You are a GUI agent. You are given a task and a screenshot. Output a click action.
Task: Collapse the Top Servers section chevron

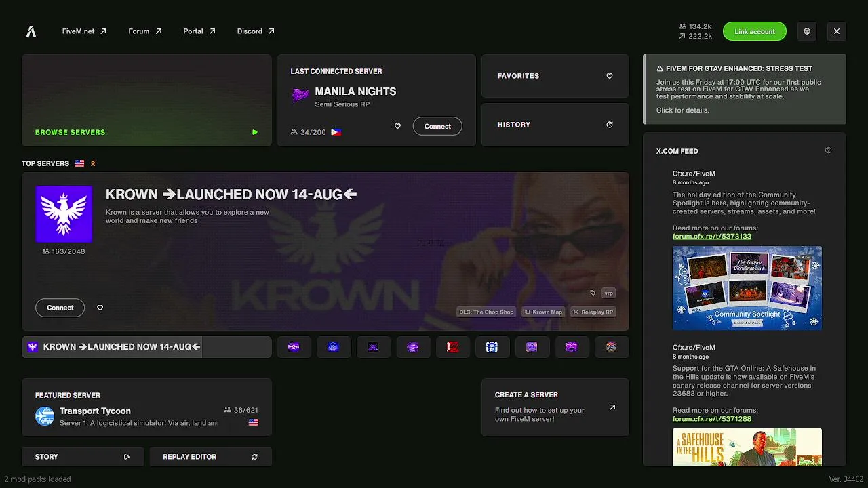point(93,163)
